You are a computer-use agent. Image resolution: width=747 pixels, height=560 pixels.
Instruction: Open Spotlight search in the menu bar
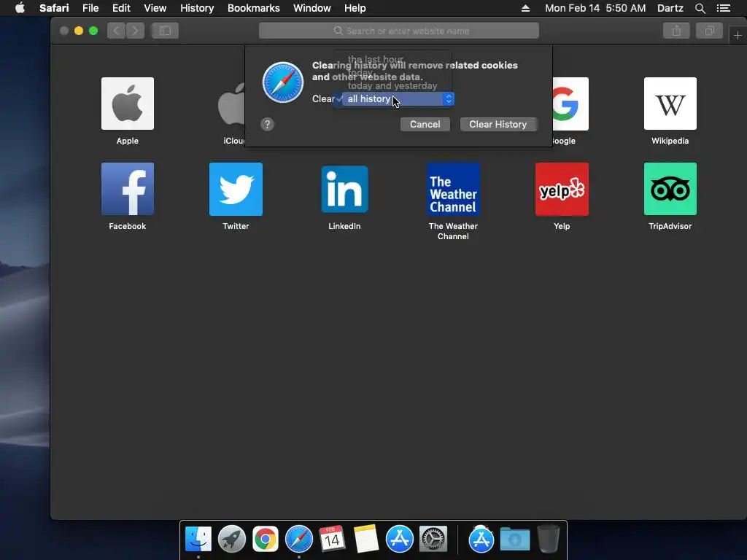click(x=700, y=8)
